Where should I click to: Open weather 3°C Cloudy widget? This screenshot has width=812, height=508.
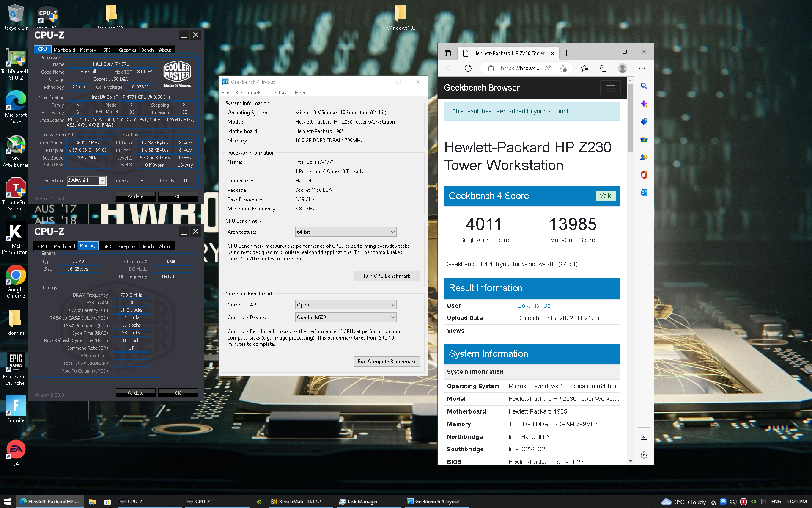(x=684, y=502)
